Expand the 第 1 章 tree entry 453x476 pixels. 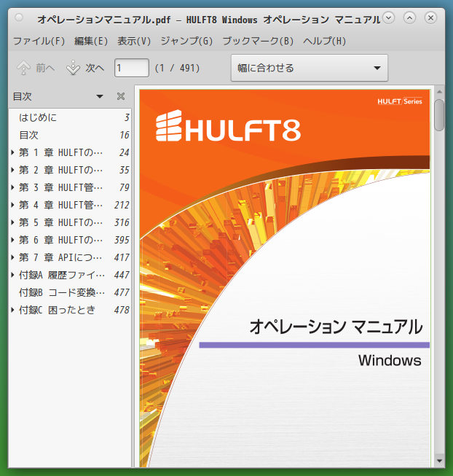click(x=12, y=152)
